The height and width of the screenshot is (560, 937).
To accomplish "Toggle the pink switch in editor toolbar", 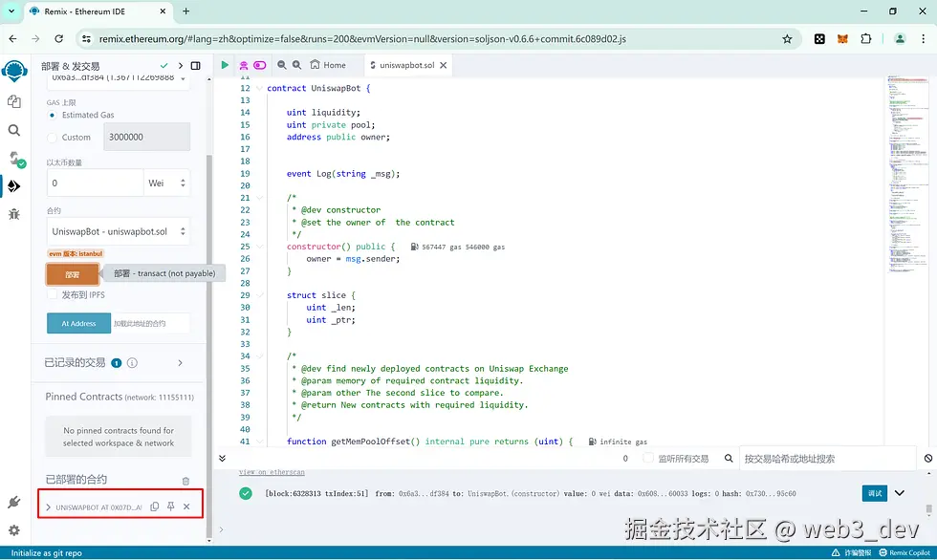I will [x=260, y=65].
